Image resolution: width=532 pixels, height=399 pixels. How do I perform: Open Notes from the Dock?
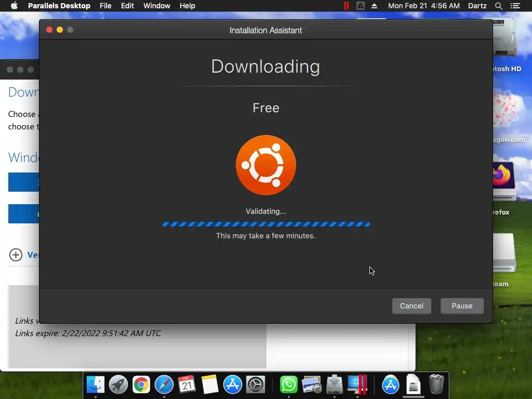click(210, 385)
